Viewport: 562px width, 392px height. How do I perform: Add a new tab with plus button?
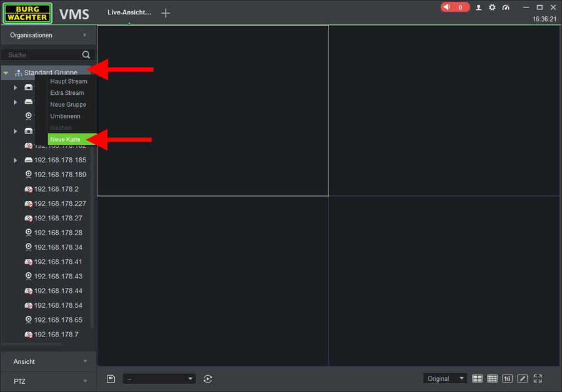tap(165, 13)
